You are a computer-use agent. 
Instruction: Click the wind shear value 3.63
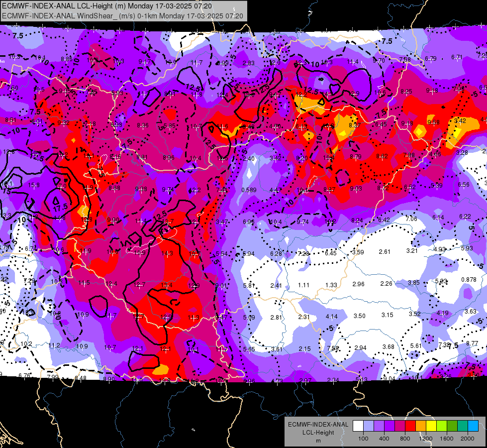[470, 311]
